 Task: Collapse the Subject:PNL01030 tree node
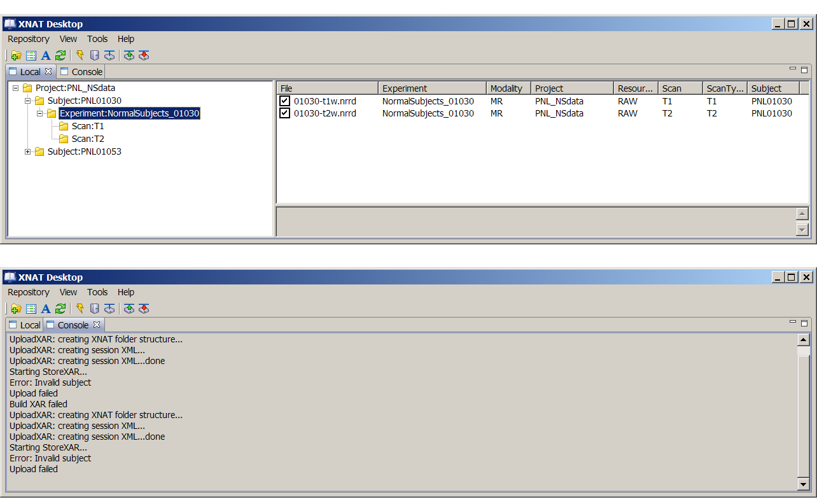point(28,101)
